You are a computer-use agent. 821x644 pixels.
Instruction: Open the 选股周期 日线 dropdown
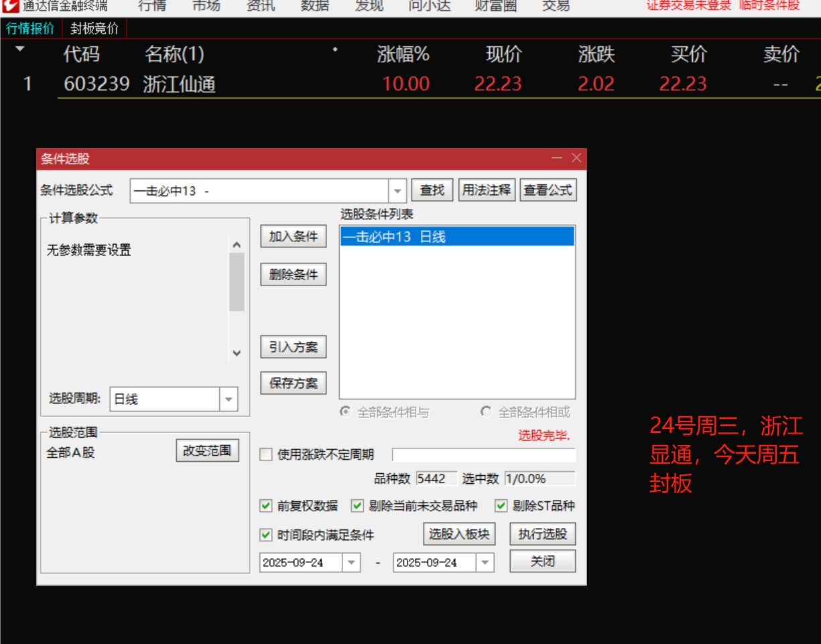pyautogui.click(x=229, y=399)
